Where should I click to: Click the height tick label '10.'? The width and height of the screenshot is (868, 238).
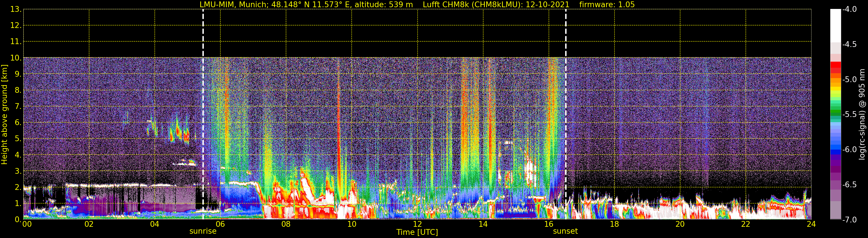point(16,58)
